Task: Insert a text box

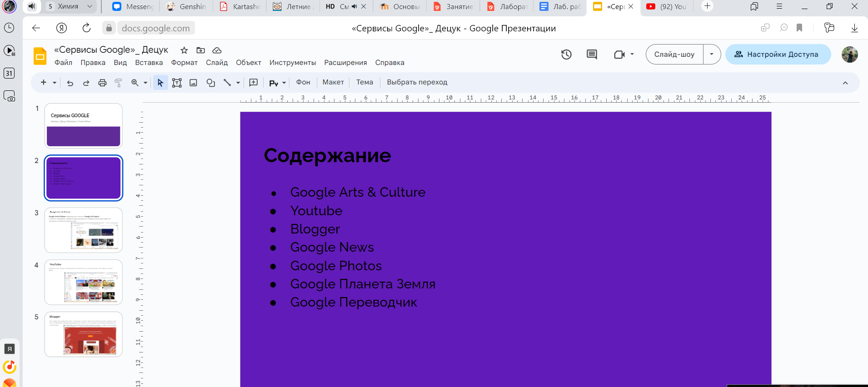Action: [177, 83]
